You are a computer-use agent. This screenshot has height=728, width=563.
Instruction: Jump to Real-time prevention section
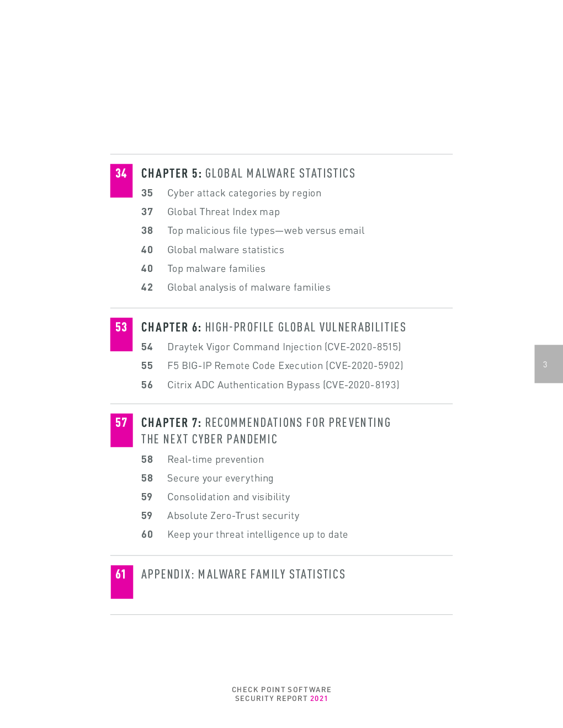point(216,459)
